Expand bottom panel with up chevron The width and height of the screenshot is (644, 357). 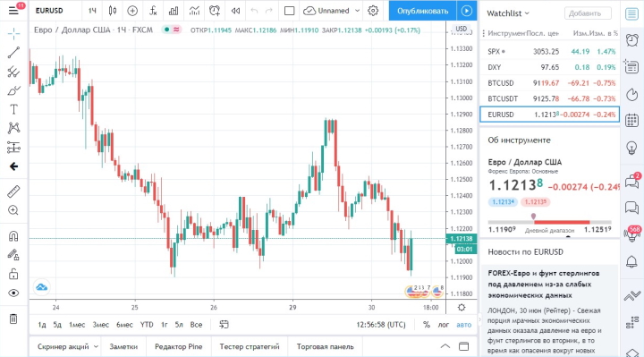pos(445,346)
